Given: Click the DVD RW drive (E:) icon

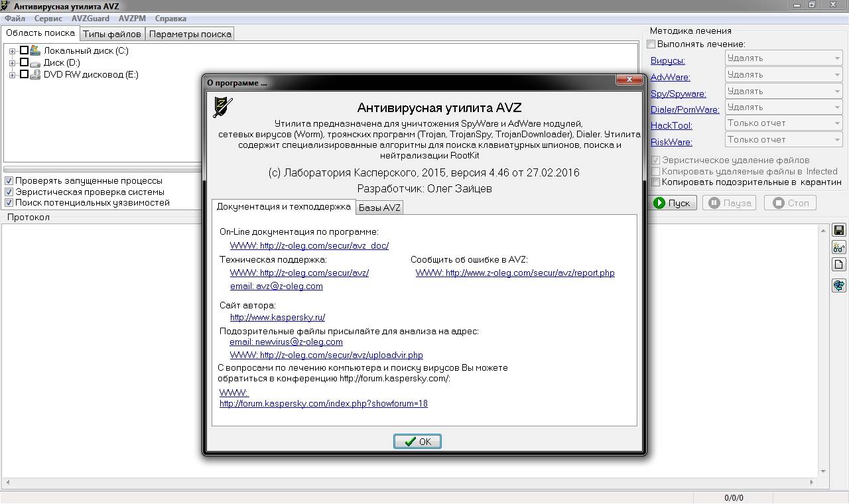Looking at the screenshot, I should tap(35, 75).
